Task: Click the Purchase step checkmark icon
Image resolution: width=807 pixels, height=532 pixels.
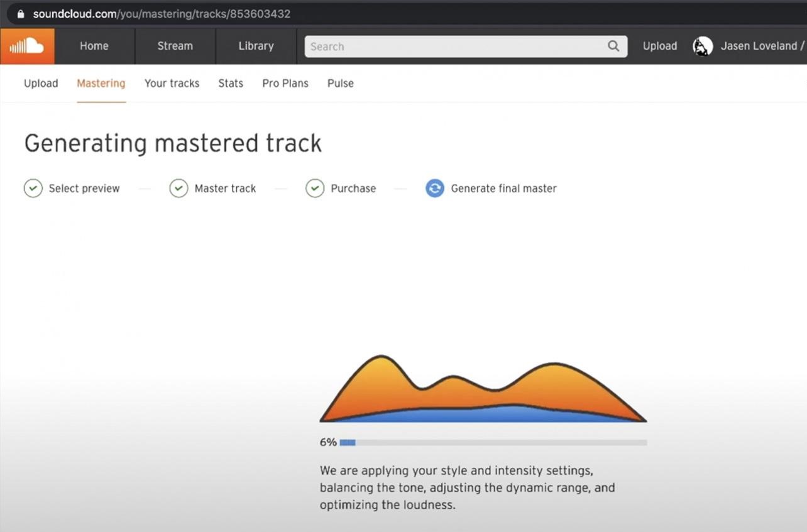Action: (x=315, y=188)
